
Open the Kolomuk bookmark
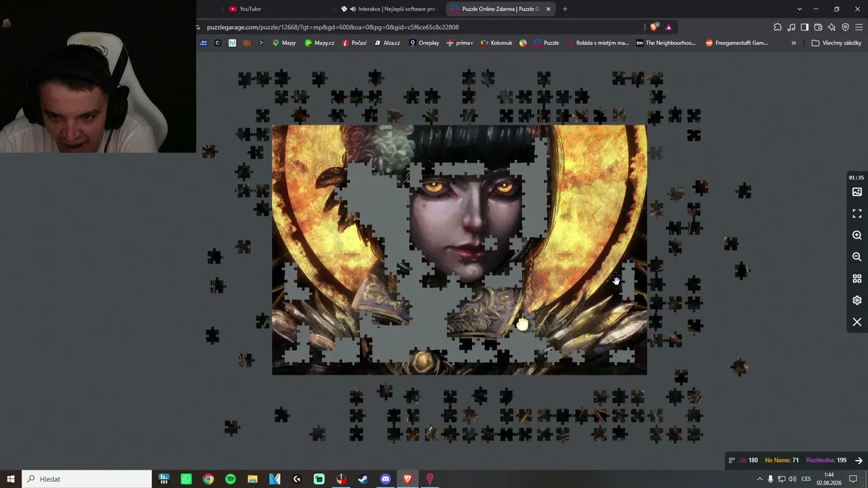pyautogui.click(x=496, y=43)
